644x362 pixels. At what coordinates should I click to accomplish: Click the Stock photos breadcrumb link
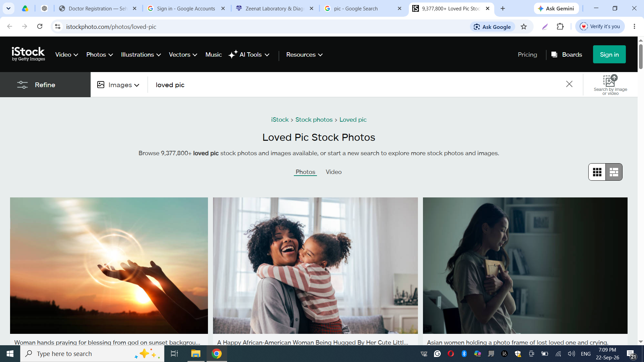(x=314, y=120)
